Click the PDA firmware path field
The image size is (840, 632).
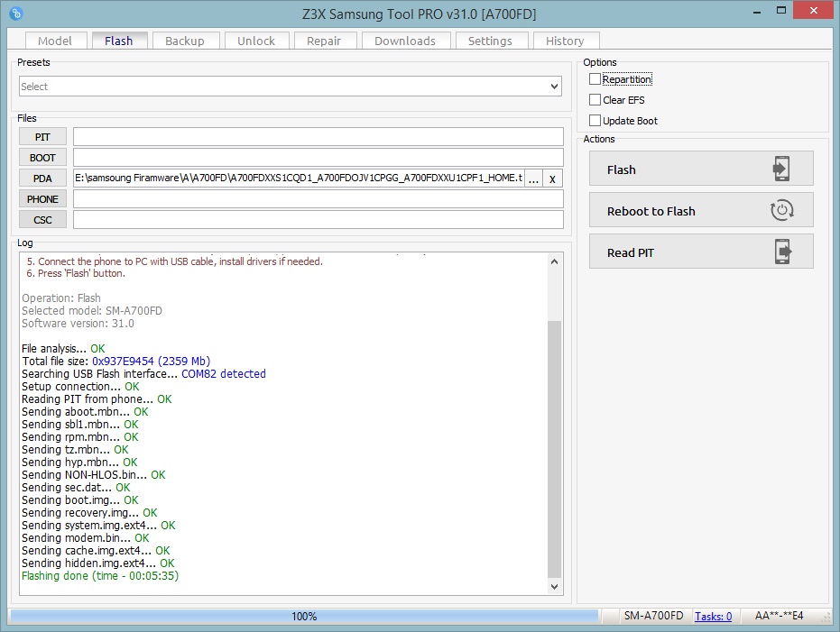[299, 179]
